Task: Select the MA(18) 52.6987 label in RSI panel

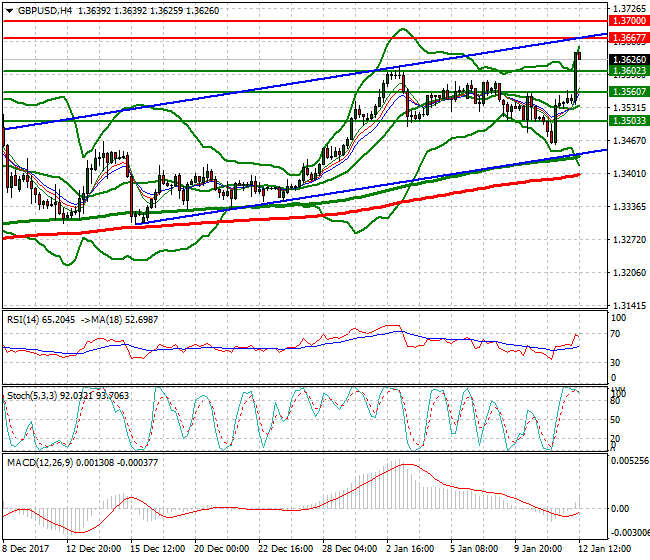Action: click(124, 320)
